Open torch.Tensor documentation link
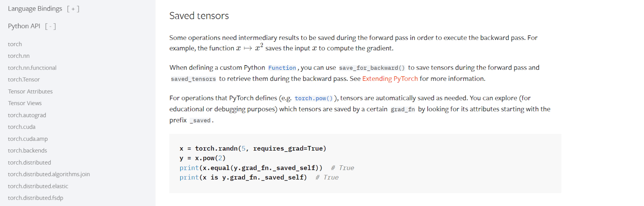This screenshot has height=206, width=644. 24,80
